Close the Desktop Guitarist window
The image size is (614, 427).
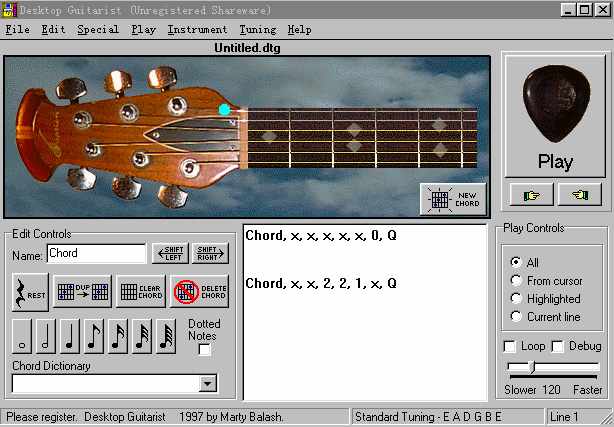(603, 10)
